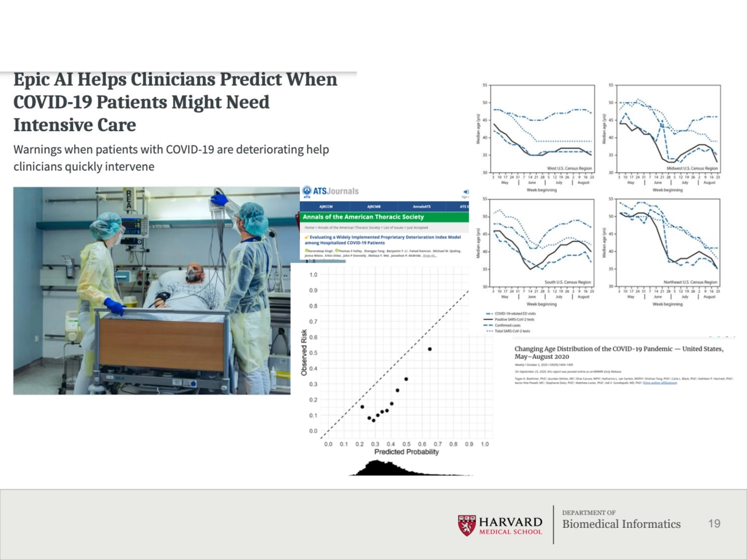Click the open-access lock icon beside the article title
The width and height of the screenshot is (747, 560).
point(306,237)
